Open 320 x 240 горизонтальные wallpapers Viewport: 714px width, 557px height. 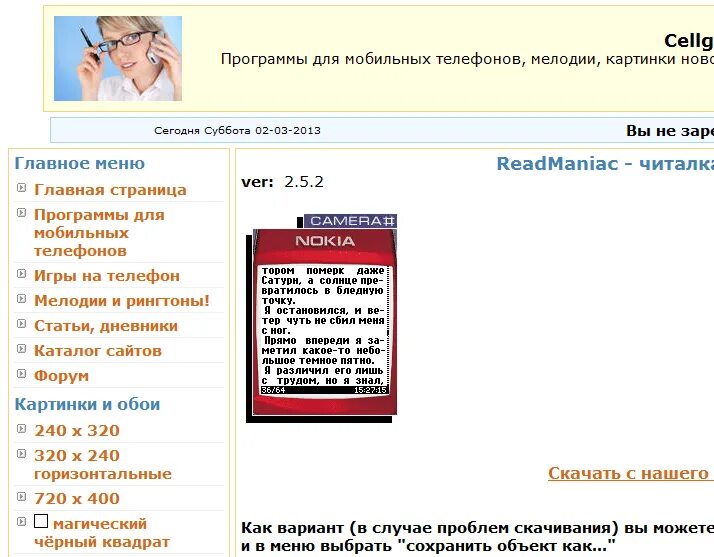[x=103, y=464]
